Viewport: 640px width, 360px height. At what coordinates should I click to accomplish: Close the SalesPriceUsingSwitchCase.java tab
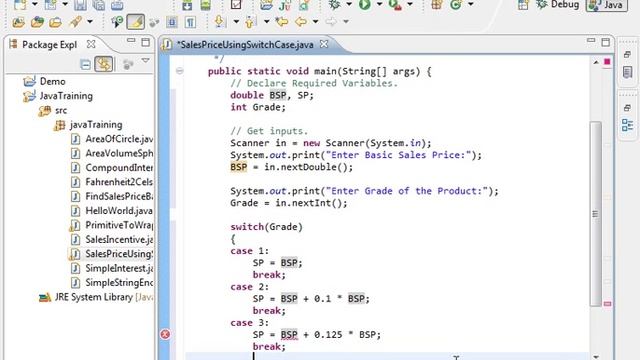coord(324,44)
